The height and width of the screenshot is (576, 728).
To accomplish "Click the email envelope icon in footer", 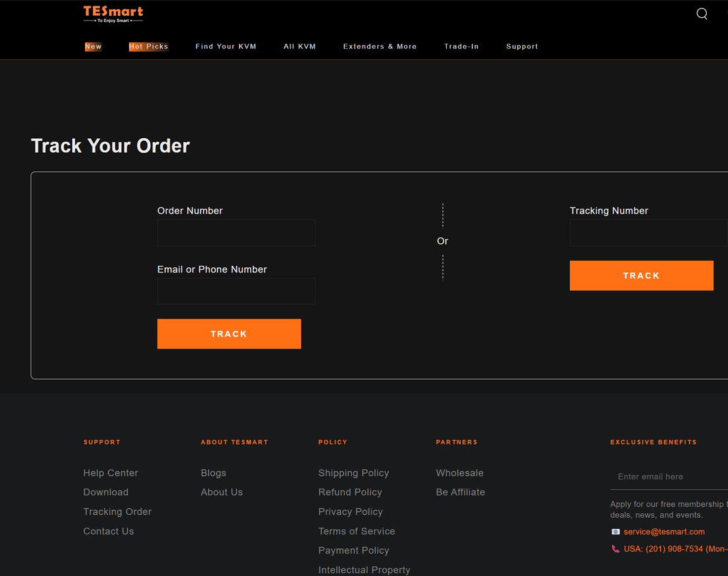I will tap(615, 532).
